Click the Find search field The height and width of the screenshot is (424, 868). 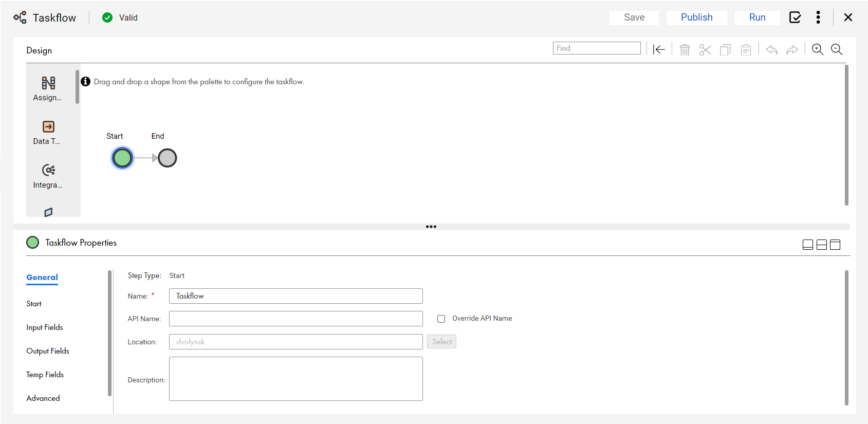click(597, 48)
